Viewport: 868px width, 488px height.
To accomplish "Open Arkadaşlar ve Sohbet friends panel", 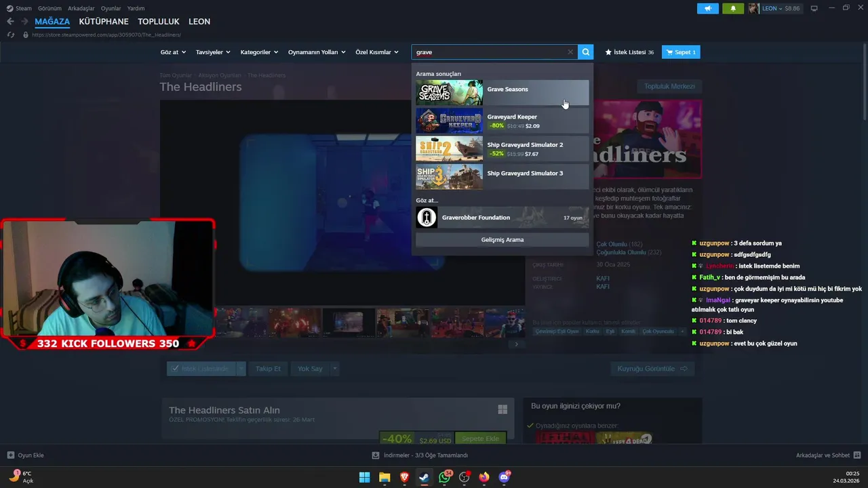I will (x=827, y=455).
